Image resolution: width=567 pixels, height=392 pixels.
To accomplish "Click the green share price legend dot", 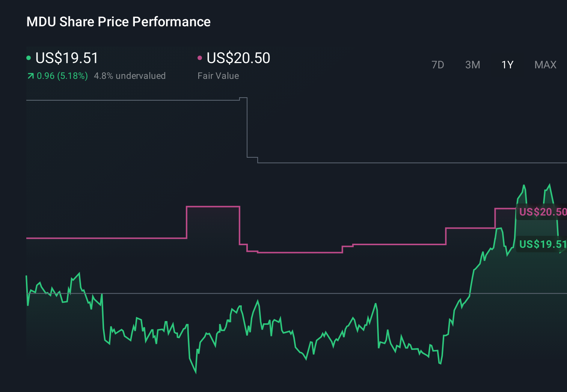I will [29, 58].
